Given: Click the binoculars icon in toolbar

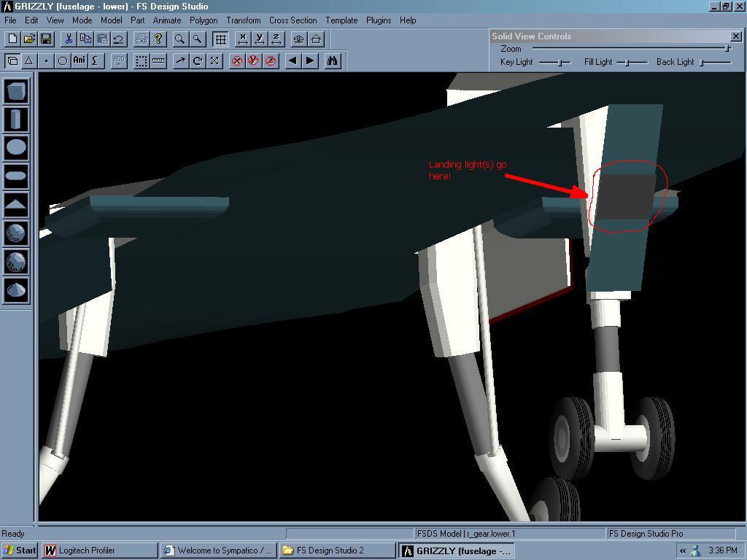Looking at the screenshot, I should (x=333, y=61).
